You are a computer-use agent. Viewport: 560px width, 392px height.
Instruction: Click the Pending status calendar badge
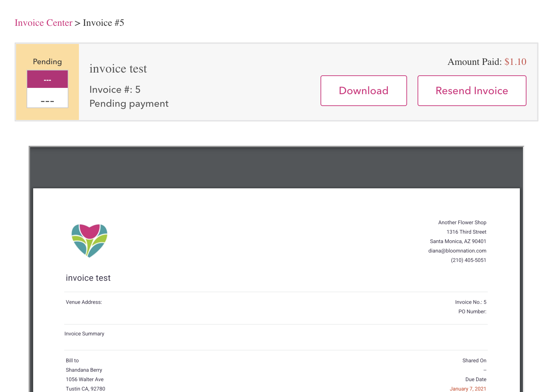tap(47, 89)
